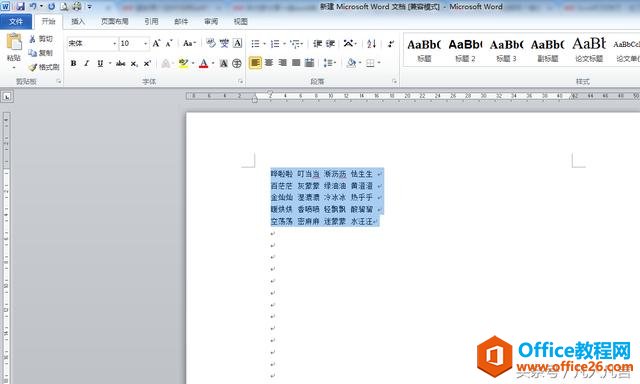Activate the 格式刷 format painter

coord(44,67)
